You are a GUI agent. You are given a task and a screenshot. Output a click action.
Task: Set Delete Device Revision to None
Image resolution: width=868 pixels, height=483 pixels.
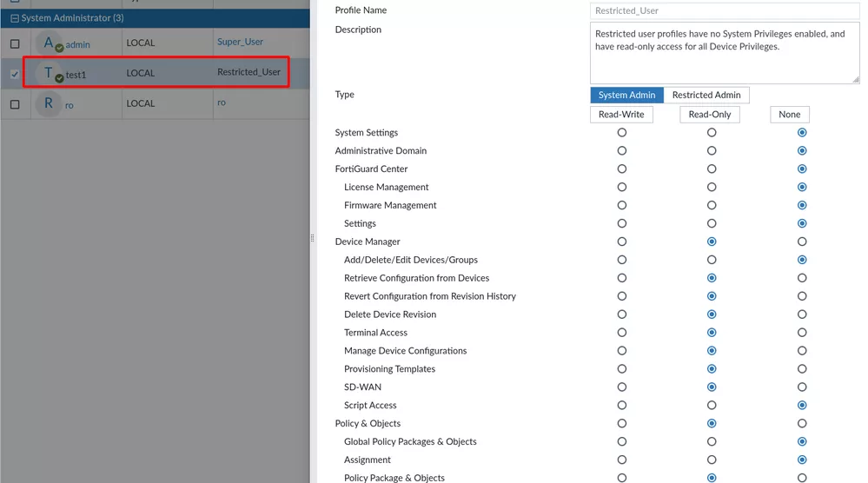coord(802,314)
